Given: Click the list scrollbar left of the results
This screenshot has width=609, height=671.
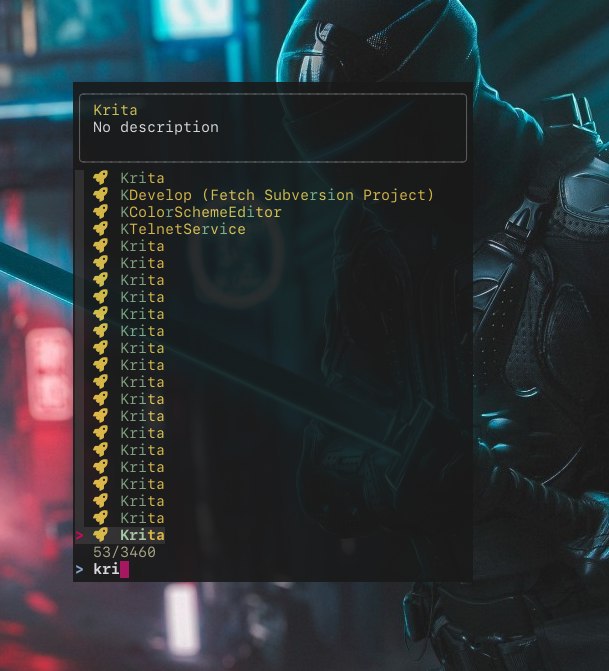Looking at the screenshot, I should (x=79, y=348).
